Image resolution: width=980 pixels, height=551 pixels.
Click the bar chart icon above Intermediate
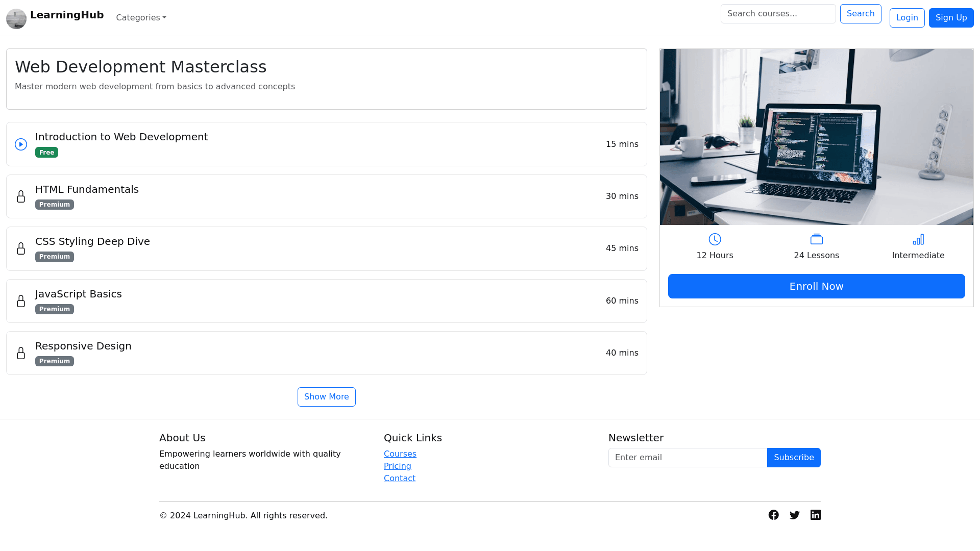point(918,239)
